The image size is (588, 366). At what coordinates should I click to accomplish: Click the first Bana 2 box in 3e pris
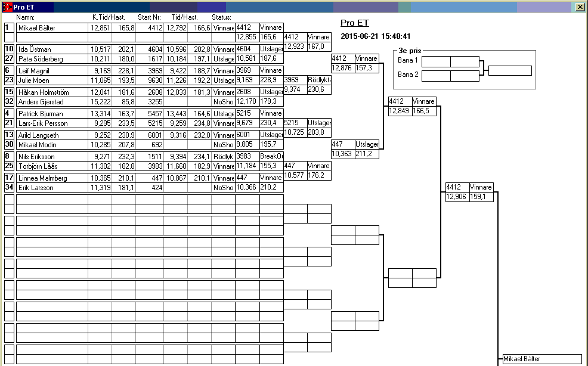pyautogui.click(x=436, y=76)
